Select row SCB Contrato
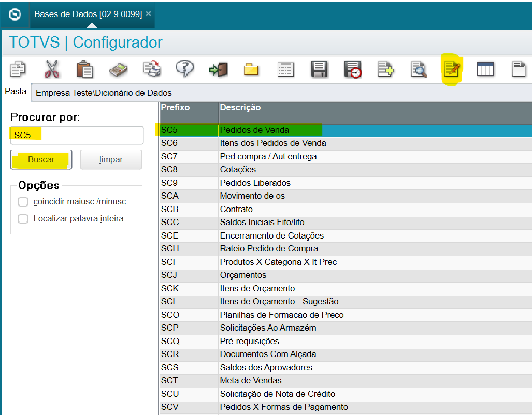The width and height of the screenshot is (532, 415). coord(346,209)
